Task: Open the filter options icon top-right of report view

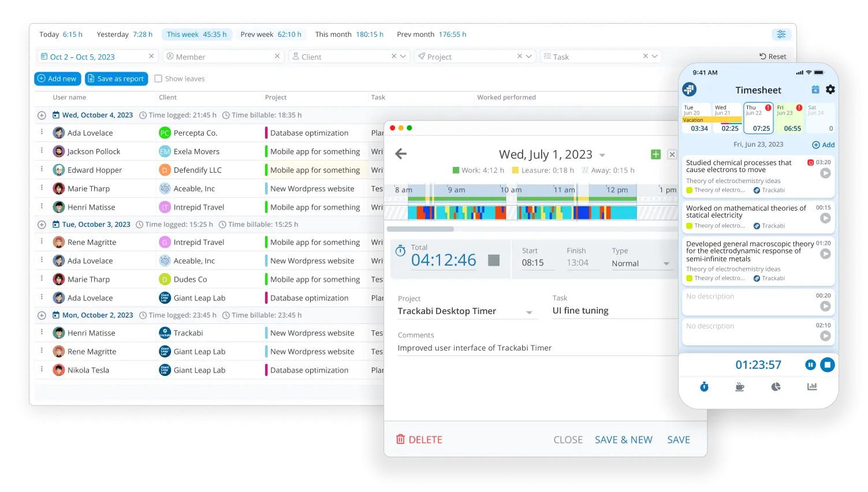Action: pyautogui.click(x=782, y=34)
